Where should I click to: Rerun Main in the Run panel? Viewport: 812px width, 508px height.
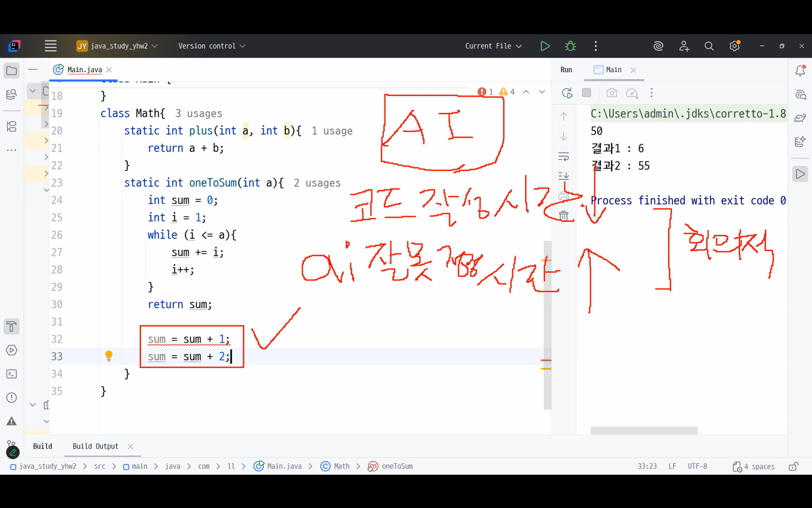(x=567, y=93)
